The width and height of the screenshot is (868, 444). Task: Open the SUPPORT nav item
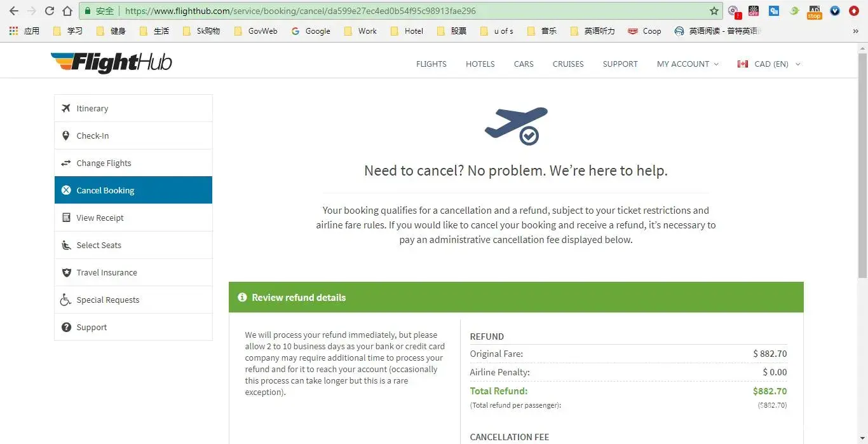620,64
